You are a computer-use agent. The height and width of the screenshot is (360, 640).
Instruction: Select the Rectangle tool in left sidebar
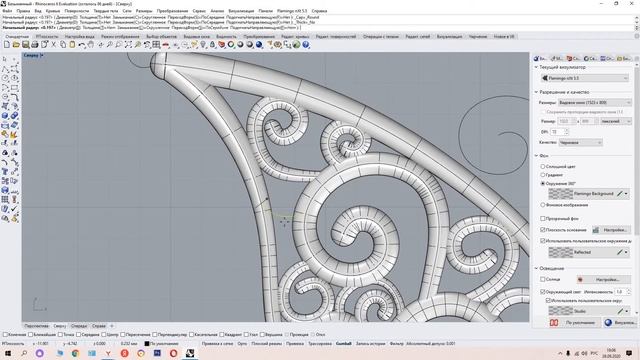(x=15, y=87)
